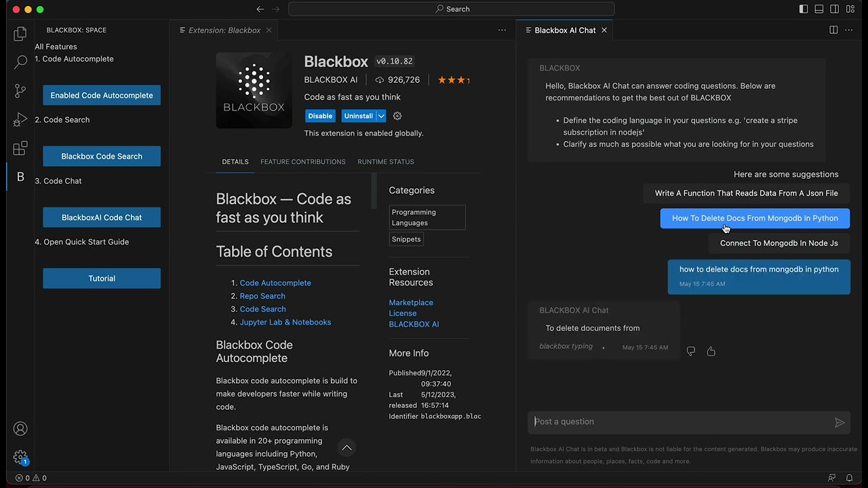Screen dimensions: 868x488
Task: Click the Tutorial button in the sidebar
Action: [x=101, y=278]
